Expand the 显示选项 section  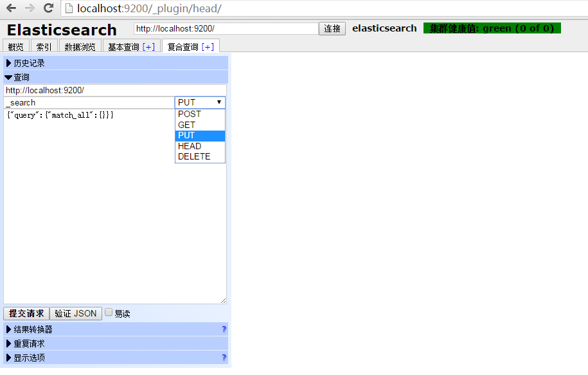(116, 358)
